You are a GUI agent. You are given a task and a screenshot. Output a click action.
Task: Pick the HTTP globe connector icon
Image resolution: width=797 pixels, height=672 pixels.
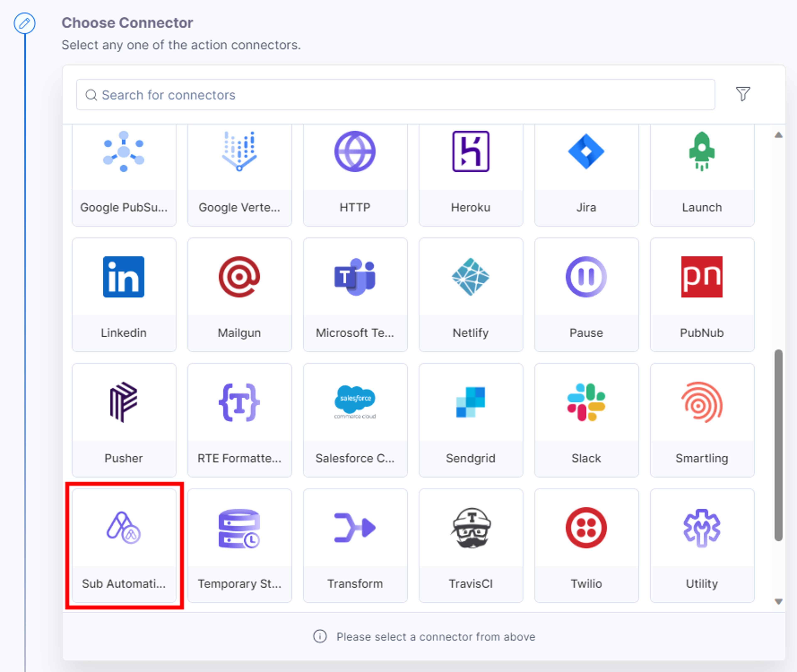(x=355, y=152)
